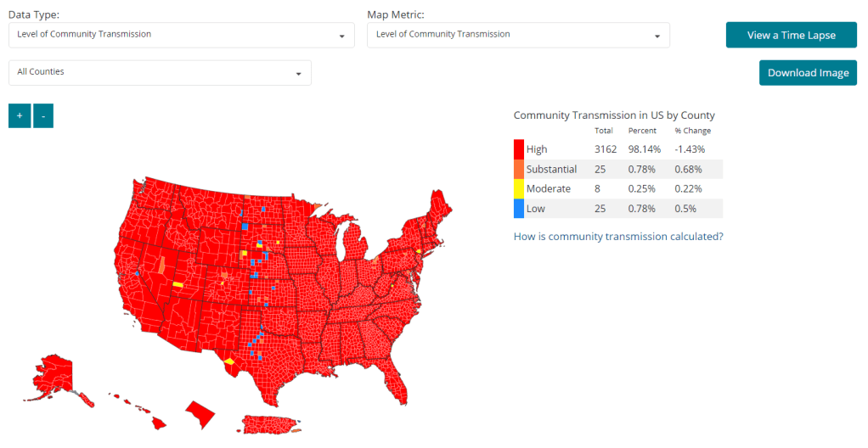Select the High row total 3162

606,149
